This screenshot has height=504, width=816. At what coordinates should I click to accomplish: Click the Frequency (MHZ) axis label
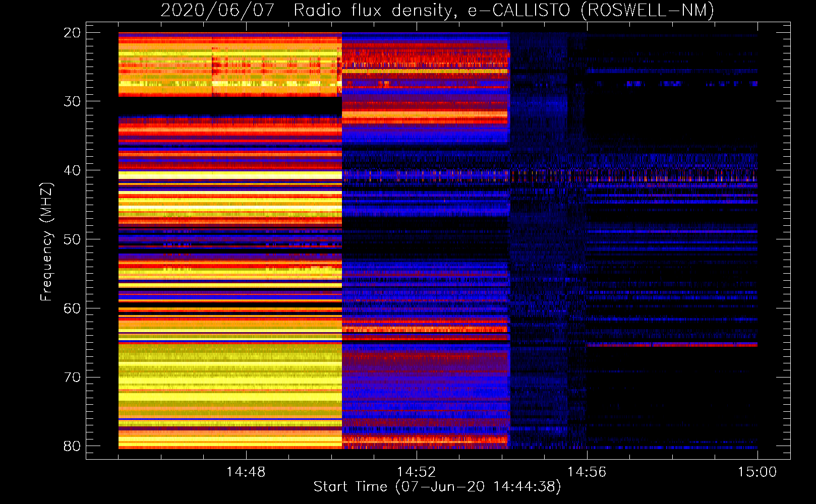point(46,241)
